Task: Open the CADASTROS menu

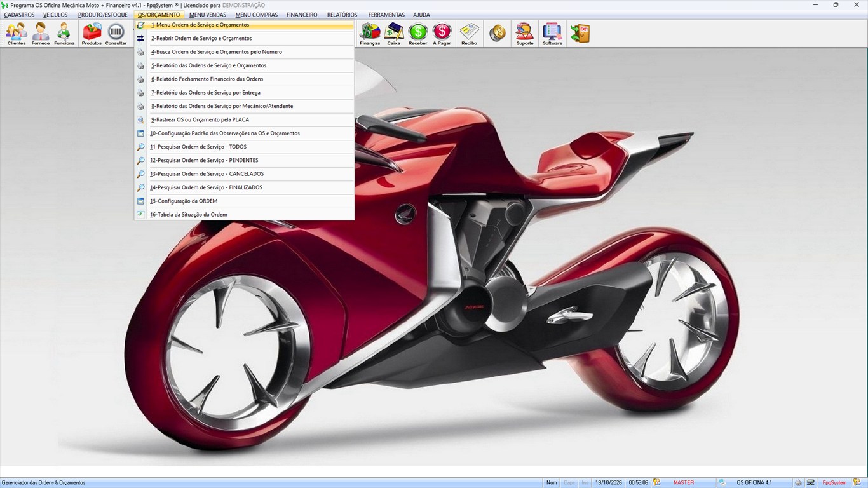Action: pyautogui.click(x=19, y=15)
